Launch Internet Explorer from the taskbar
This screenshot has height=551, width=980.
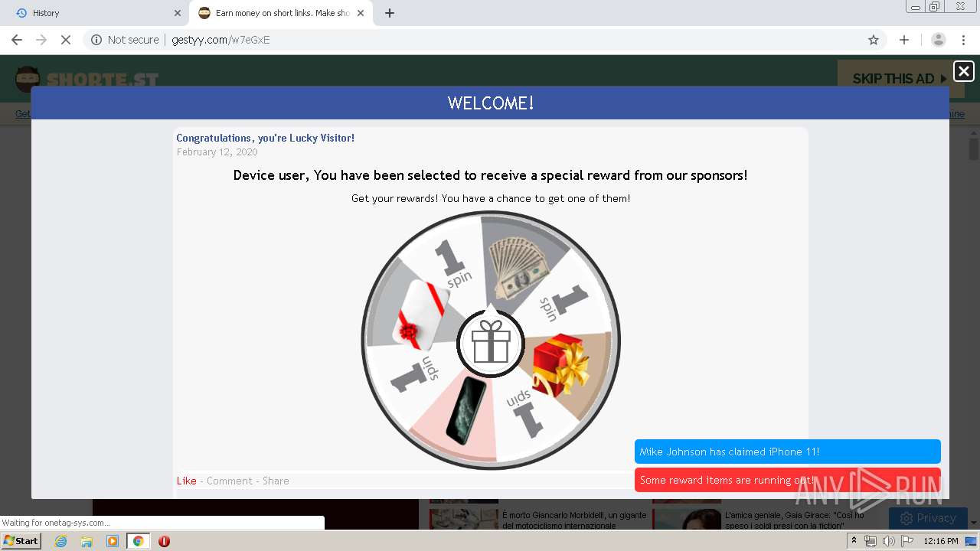click(x=61, y=541)
